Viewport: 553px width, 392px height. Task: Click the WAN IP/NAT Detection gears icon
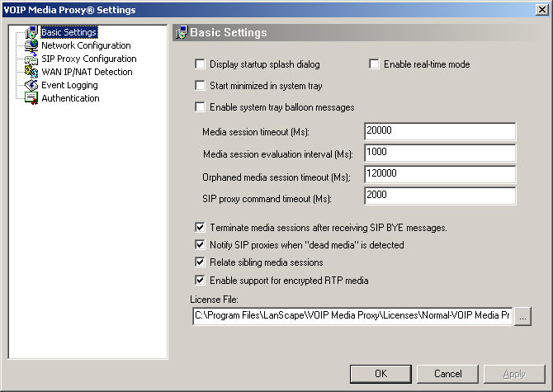tap(31, 72)
